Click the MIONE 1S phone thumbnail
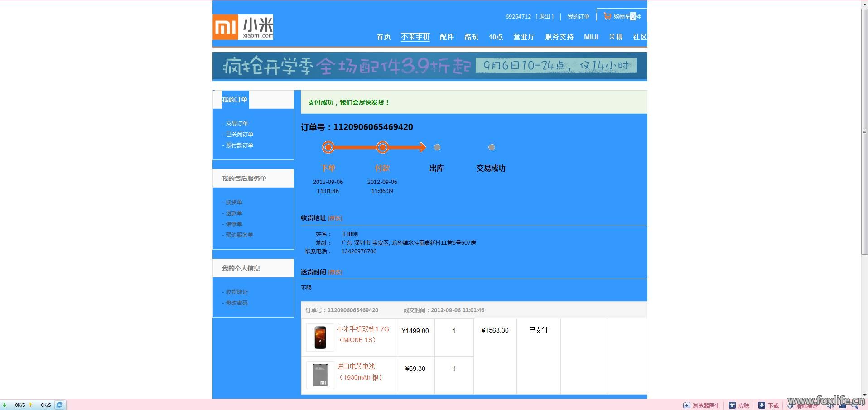The image size is (868, 410). (x=320, y=338)
